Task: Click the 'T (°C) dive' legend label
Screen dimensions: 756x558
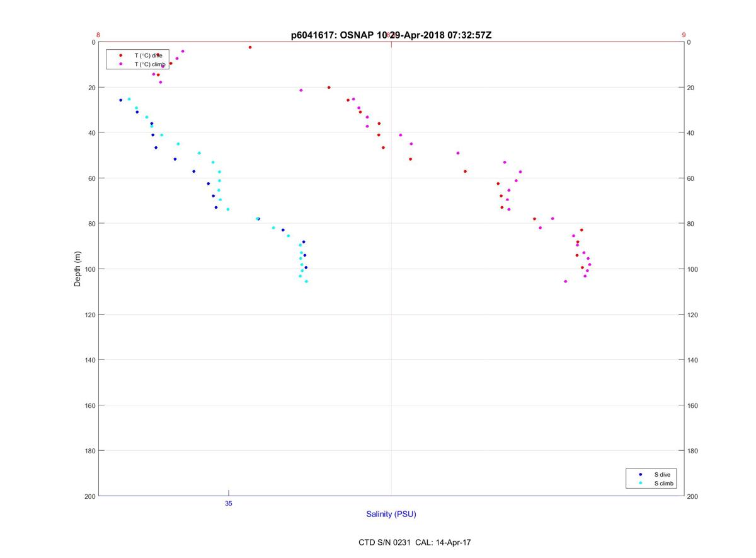Action: [x=149, y=55]
